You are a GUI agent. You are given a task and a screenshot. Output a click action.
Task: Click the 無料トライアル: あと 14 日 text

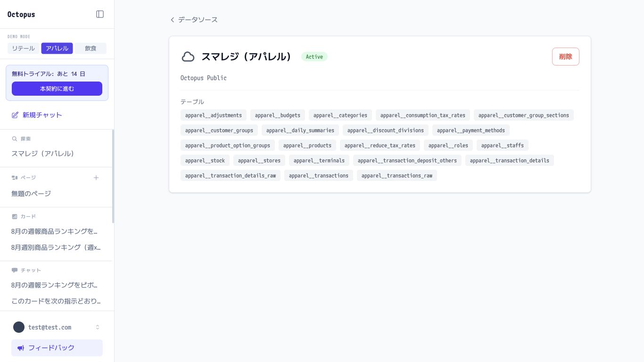pyautogui.click(x=49, y=74)
